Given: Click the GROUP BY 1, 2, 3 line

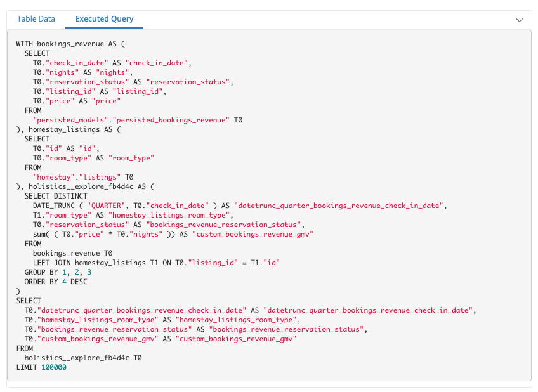Looking at the screenshot, I should pyautogui.click(x=58, y=272).
